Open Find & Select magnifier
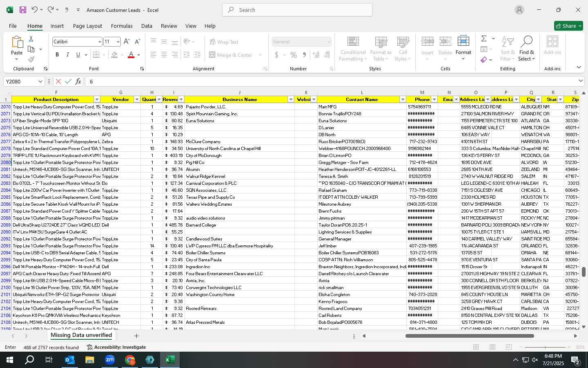The height and width of the screenshot is (368, 588). 527,49
